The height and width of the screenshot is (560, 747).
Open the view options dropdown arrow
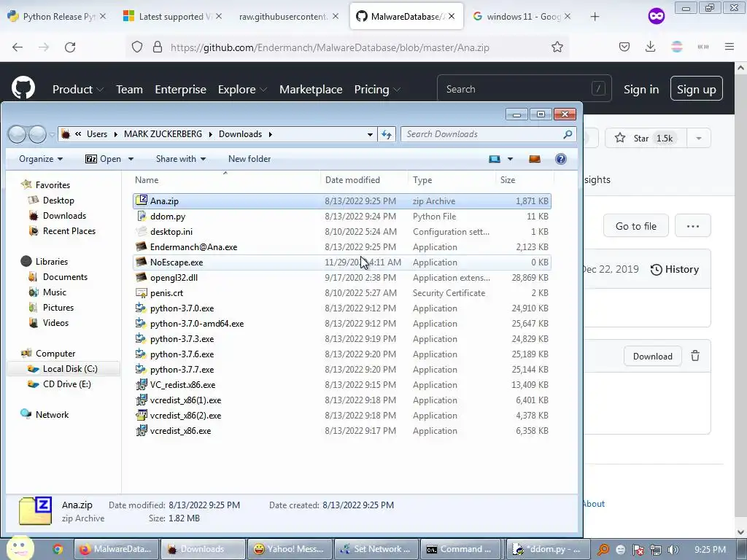click(x=510, y=159)
